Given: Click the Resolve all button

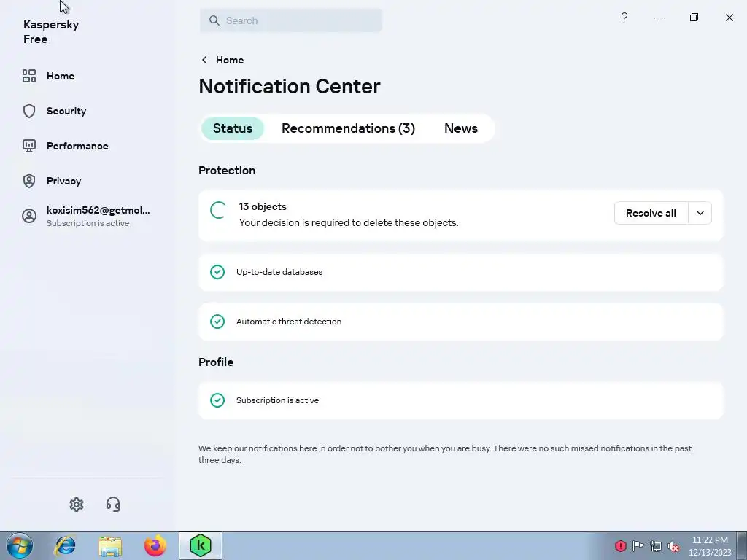Looking at the screenshot, I should (651, 213).
